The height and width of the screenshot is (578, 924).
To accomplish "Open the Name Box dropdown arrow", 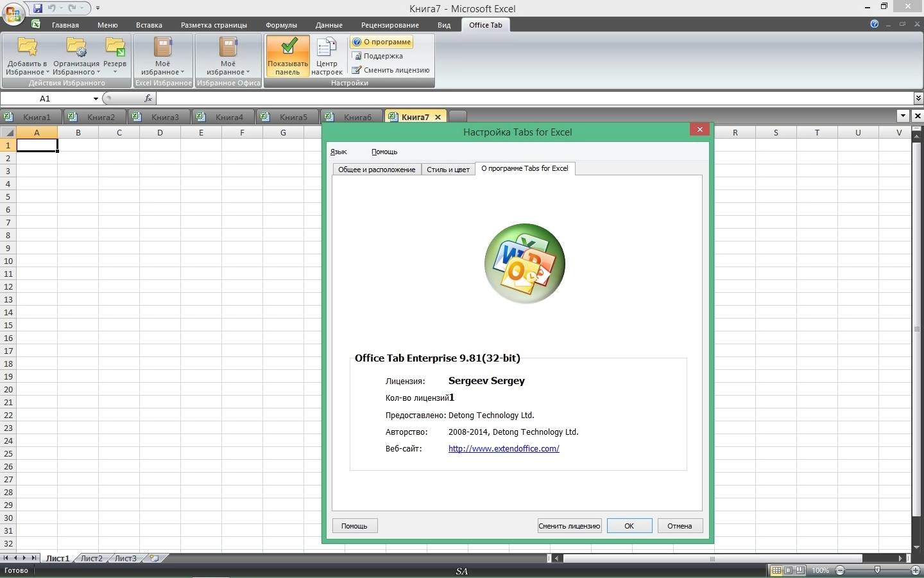I will click(96, 98).
